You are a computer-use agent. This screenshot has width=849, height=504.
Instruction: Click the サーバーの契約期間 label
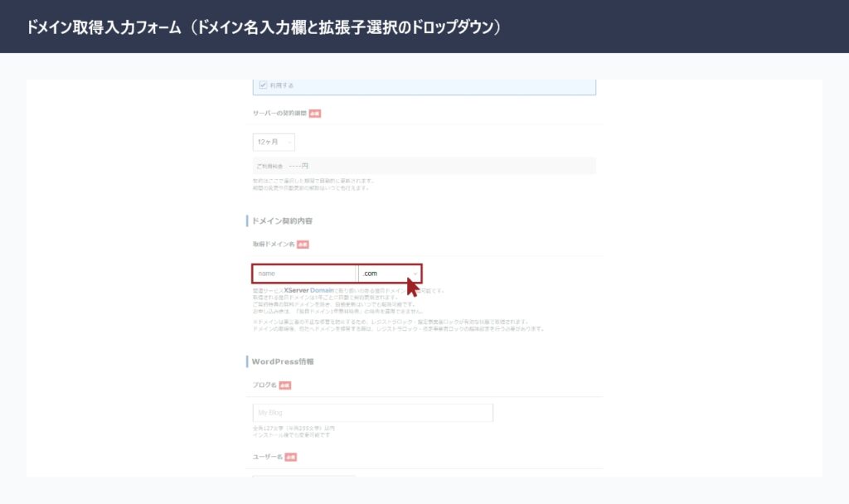click(x=279, y=113)
